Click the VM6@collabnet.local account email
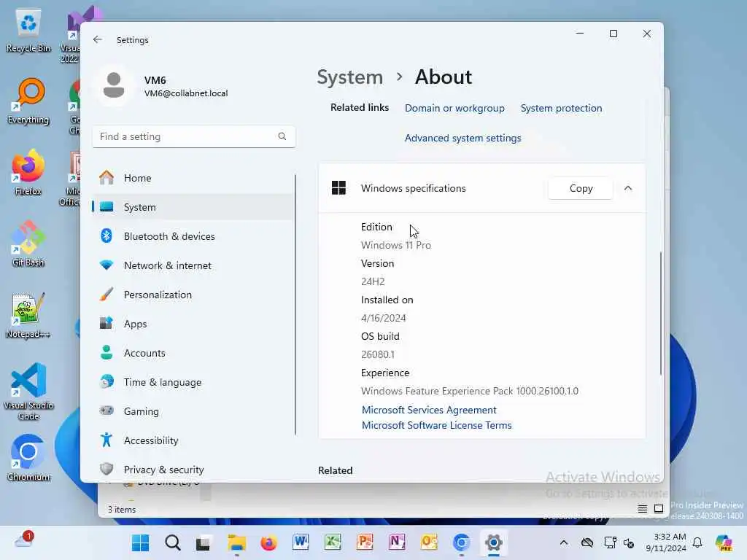This screenshot has height=560, width=747. (186, 93)
